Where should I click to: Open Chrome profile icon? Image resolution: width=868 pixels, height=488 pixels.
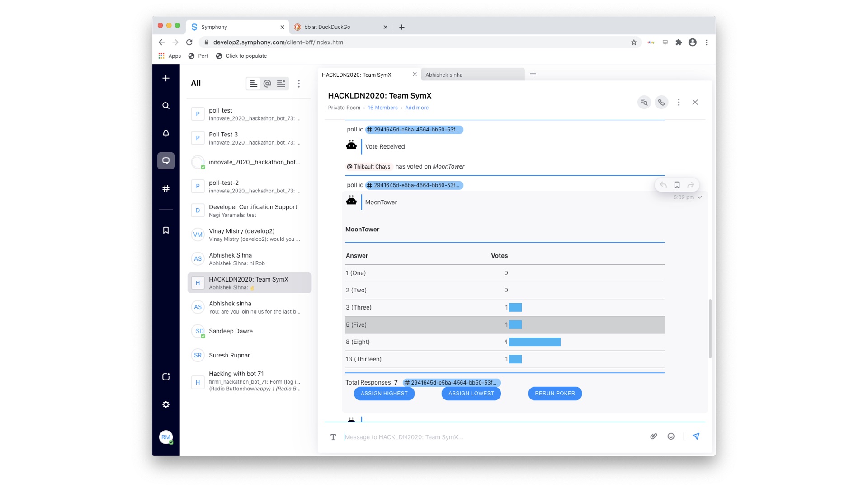693,42
